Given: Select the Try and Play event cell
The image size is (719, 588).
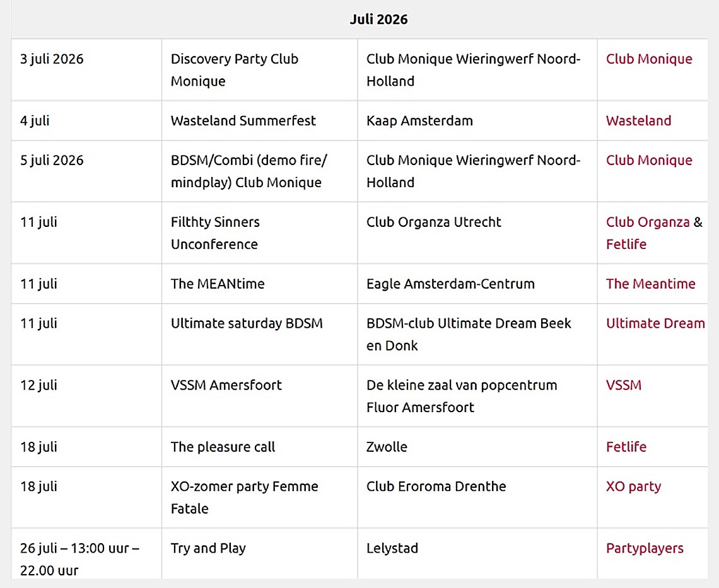Looking at the screenshot, I should [260, 553].
